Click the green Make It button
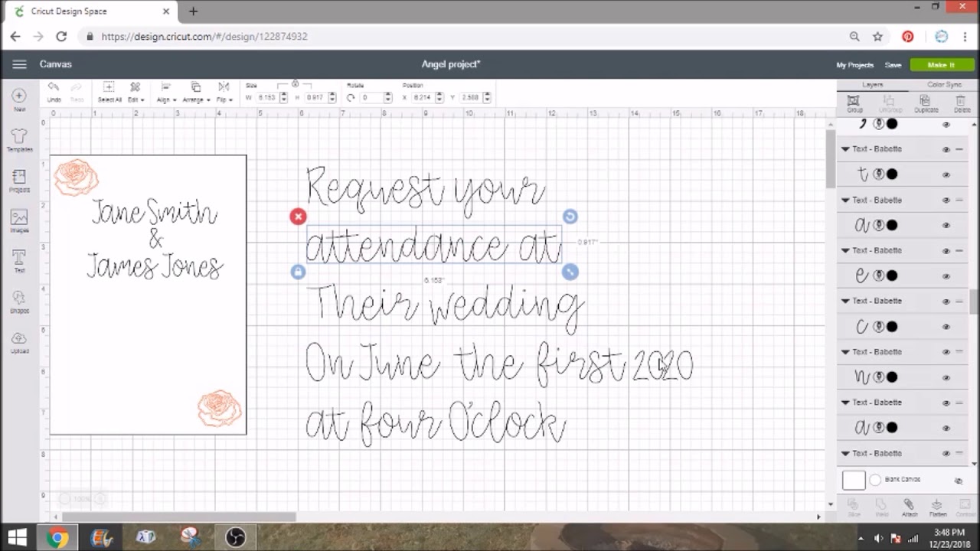Image resolution: width=980 pixels, height=551 pixels. click(x=942, y=65)
